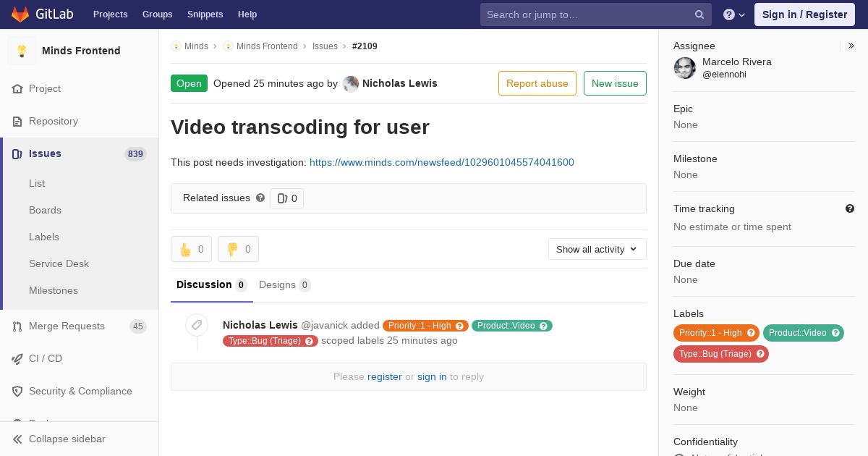This screenshot has height=456, width=868.
Task: Open Issues List in sidebar
Action: point(37,183)
